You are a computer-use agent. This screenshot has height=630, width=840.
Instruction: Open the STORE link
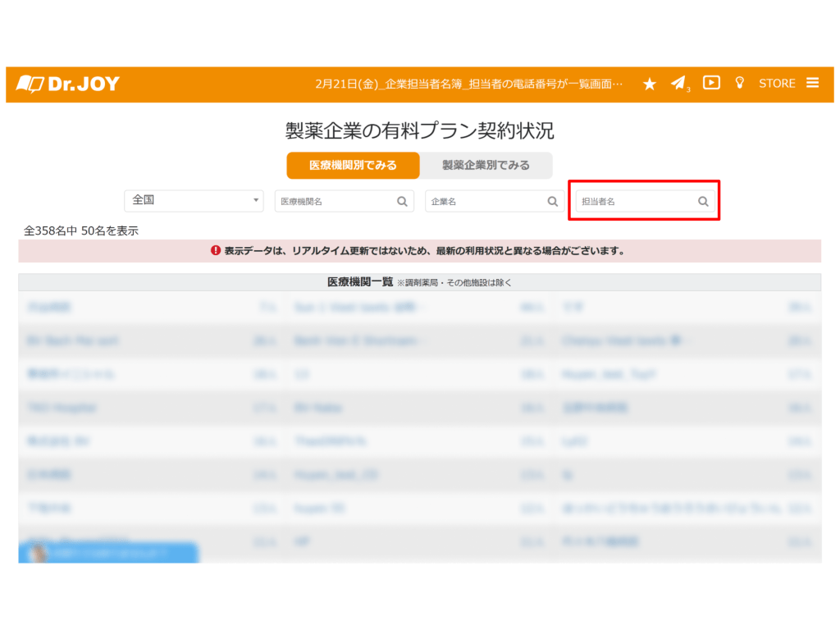click(777, 84)
